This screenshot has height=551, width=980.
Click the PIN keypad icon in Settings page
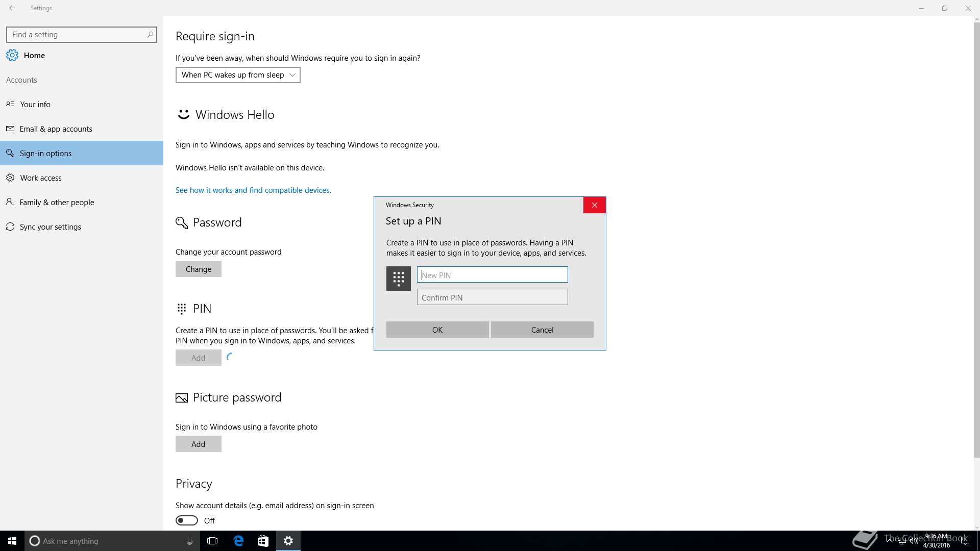[x=182, y=309]
